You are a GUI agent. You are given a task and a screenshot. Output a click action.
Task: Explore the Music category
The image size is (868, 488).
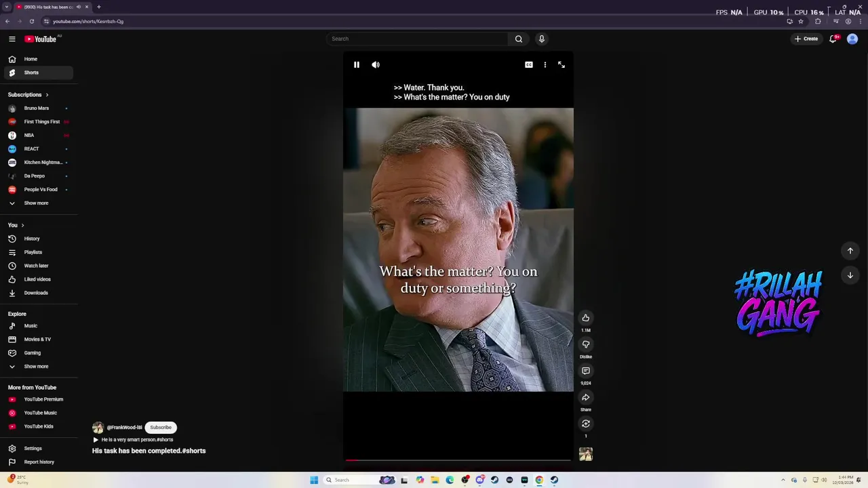pos(39,326)
